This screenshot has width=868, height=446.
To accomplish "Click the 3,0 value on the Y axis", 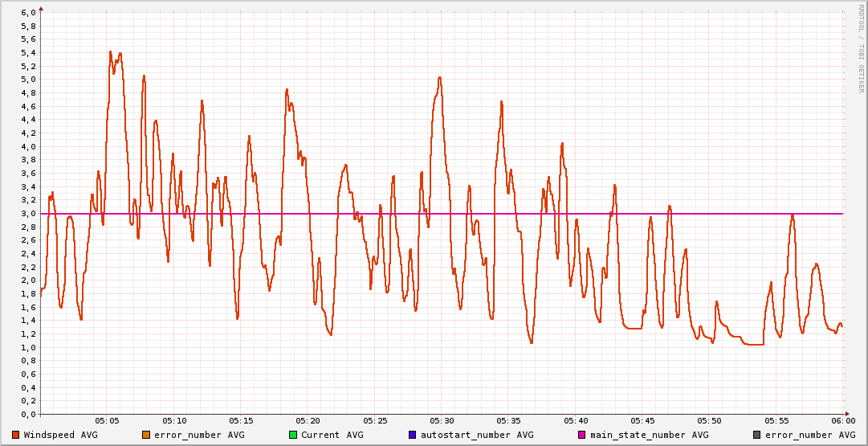I will click(x=29, y=214).
